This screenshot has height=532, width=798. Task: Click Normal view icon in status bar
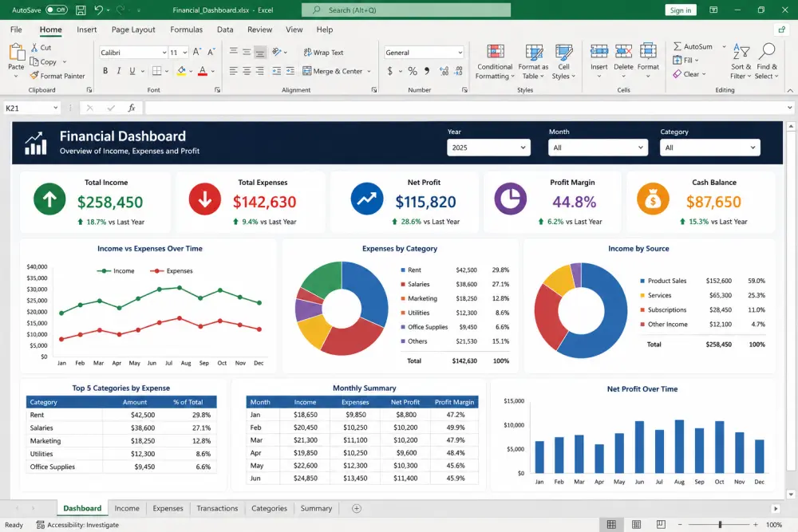pos(612,524)
